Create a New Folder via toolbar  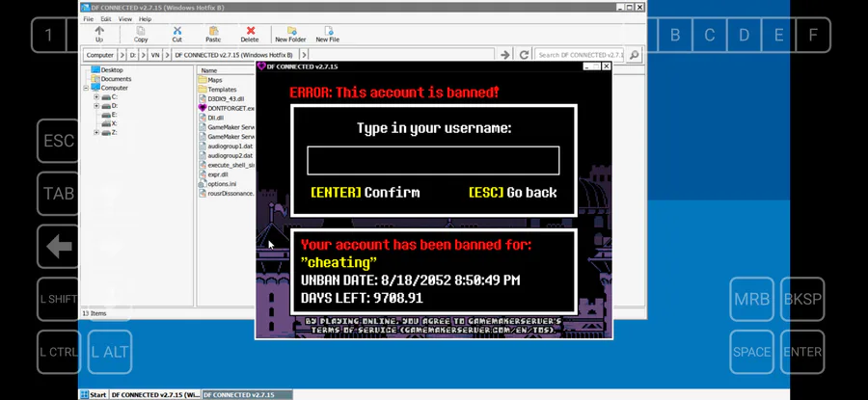[x=290, y=34]
